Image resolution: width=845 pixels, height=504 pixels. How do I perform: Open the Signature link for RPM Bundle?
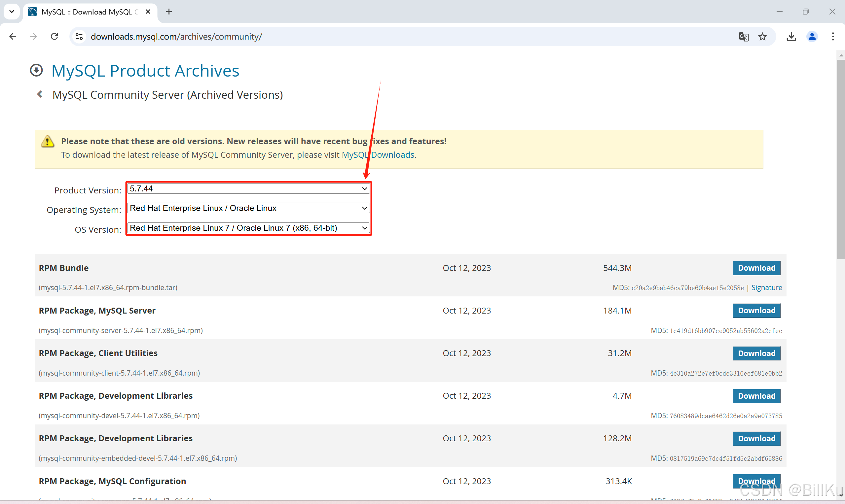click(x=766, y=288)
